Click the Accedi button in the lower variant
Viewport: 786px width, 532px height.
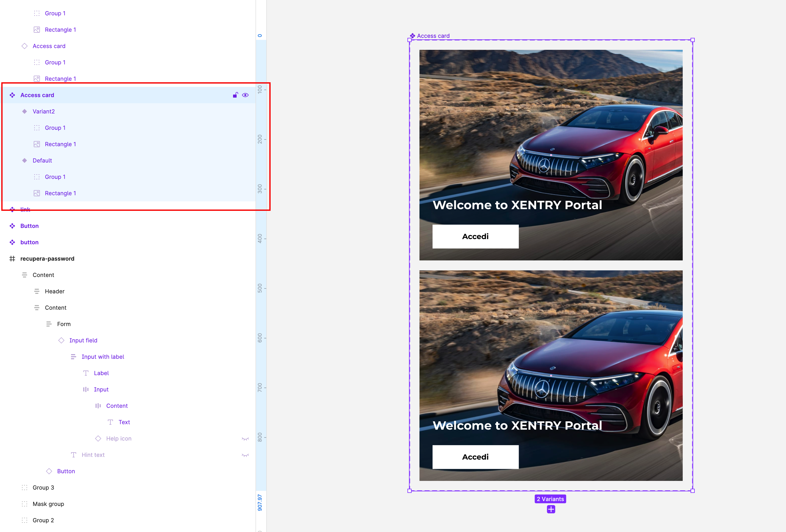pyautogui.click(x=476, y=457)
